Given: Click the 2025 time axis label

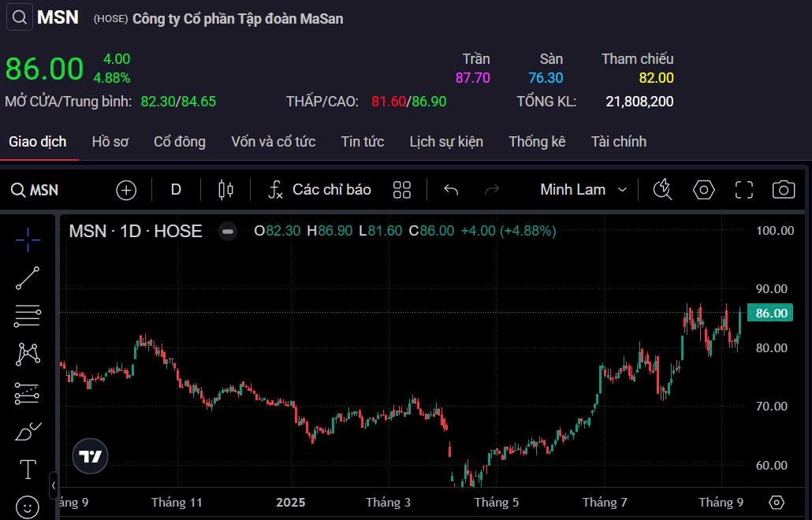Looking at the screenshot, I should pyautogui.click(x=291, y=503).
